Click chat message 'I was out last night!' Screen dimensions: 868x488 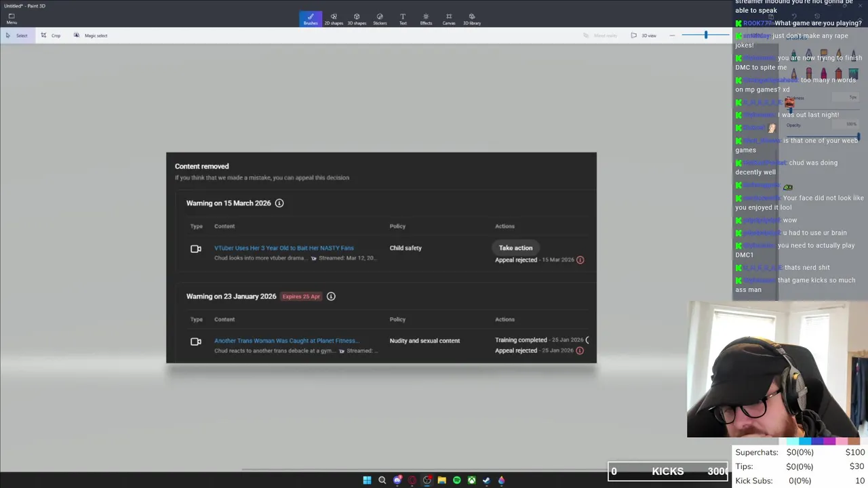coord(808,115)
